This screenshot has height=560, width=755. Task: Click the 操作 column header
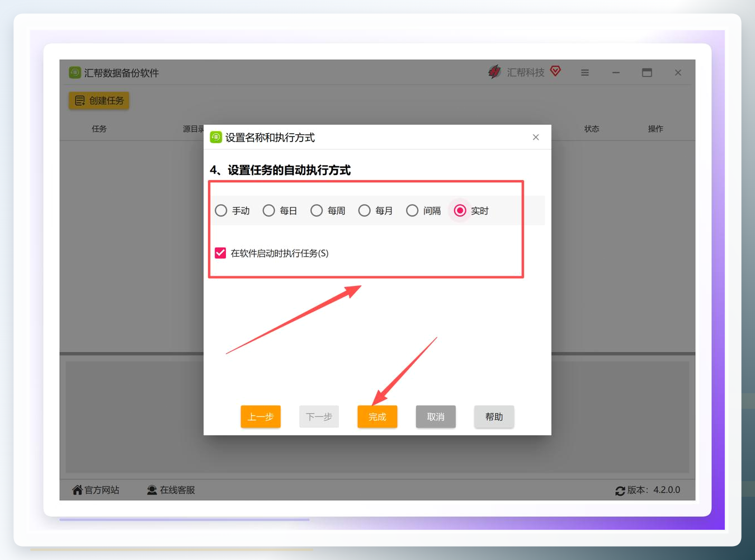(x=655, y=129)
